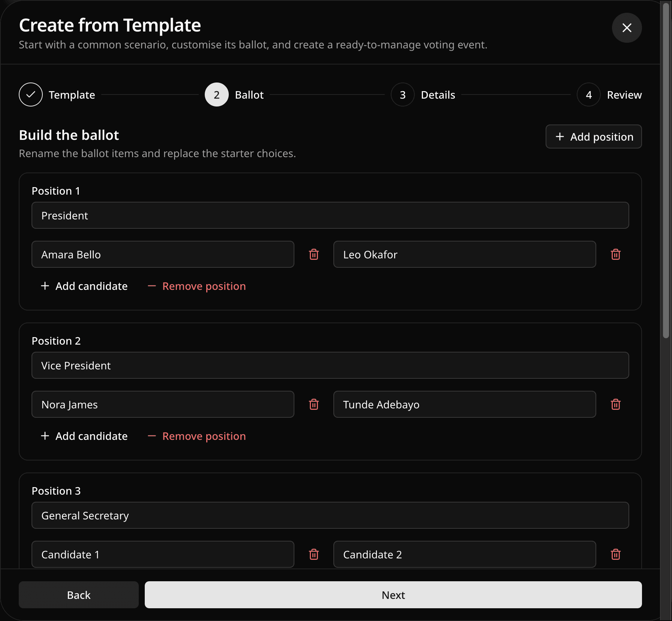Add candidate under President position
Image resolution: width=672 pixels, height=621 pixels.
click(84, 286)
